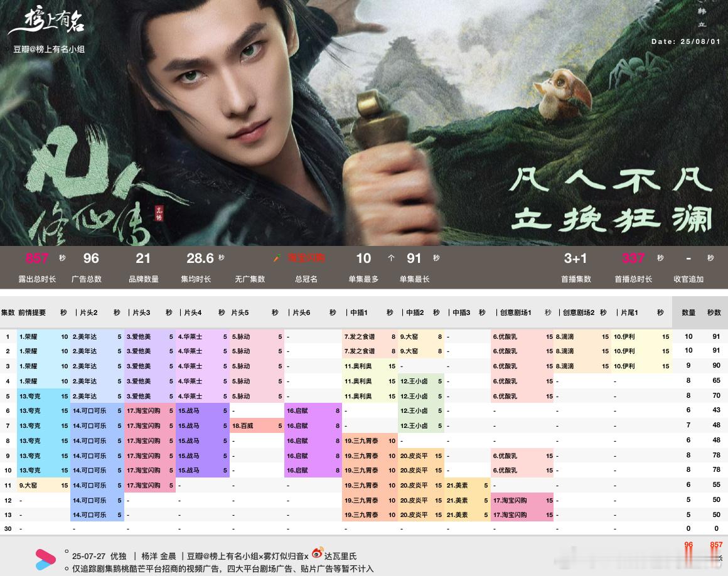Click the Youku logo in the footer
This screenshot has height=576, width=728.
(45, 559)
